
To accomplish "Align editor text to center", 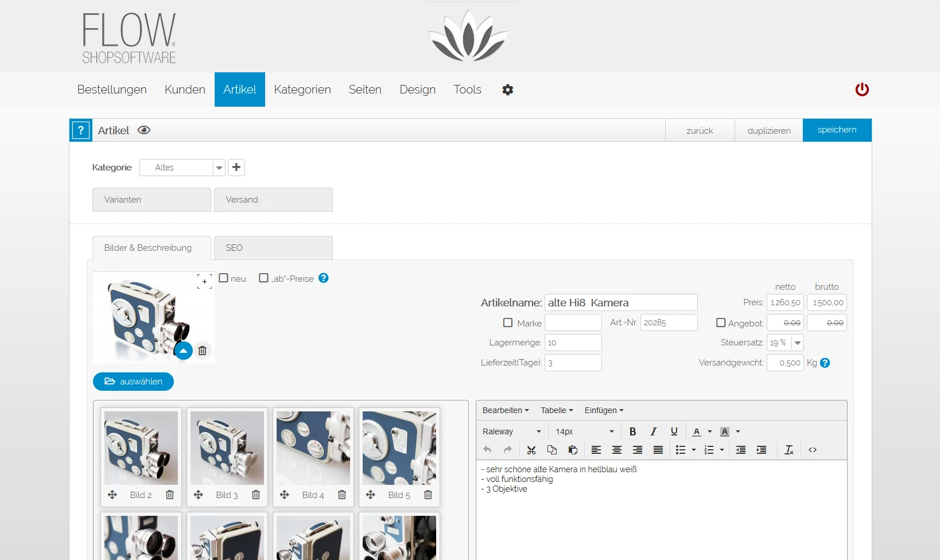I will tap(617, 450).
